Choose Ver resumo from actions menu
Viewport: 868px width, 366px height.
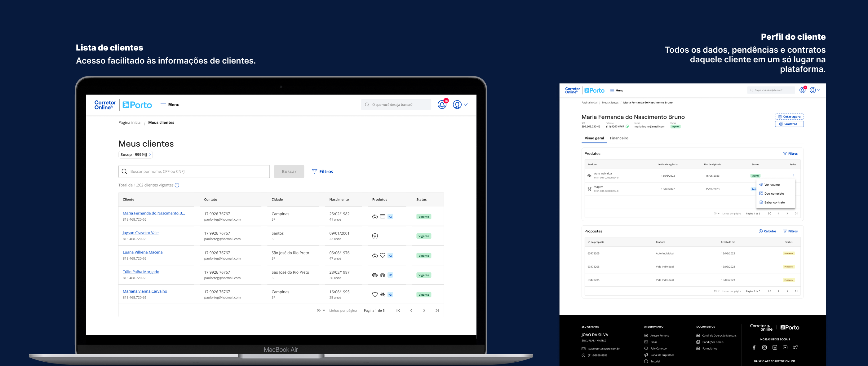[772, 185]
